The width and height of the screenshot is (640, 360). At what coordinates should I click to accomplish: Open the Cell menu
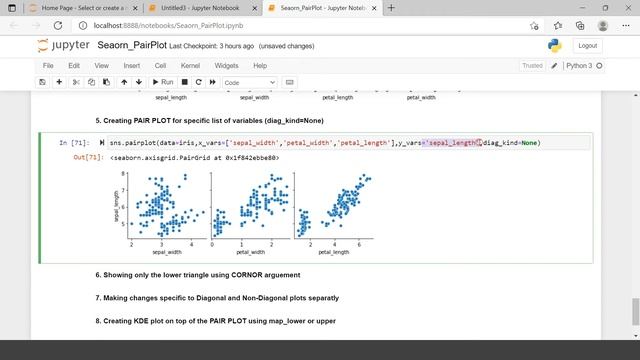[x=160, y=66]
